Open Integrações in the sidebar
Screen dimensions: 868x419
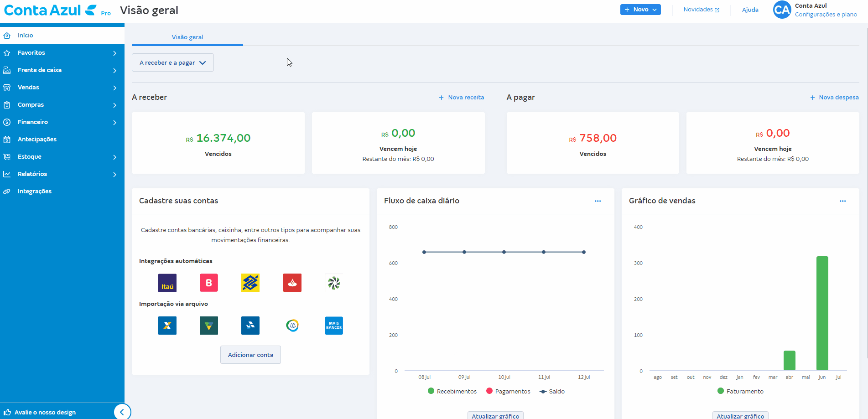pos(62,191)
